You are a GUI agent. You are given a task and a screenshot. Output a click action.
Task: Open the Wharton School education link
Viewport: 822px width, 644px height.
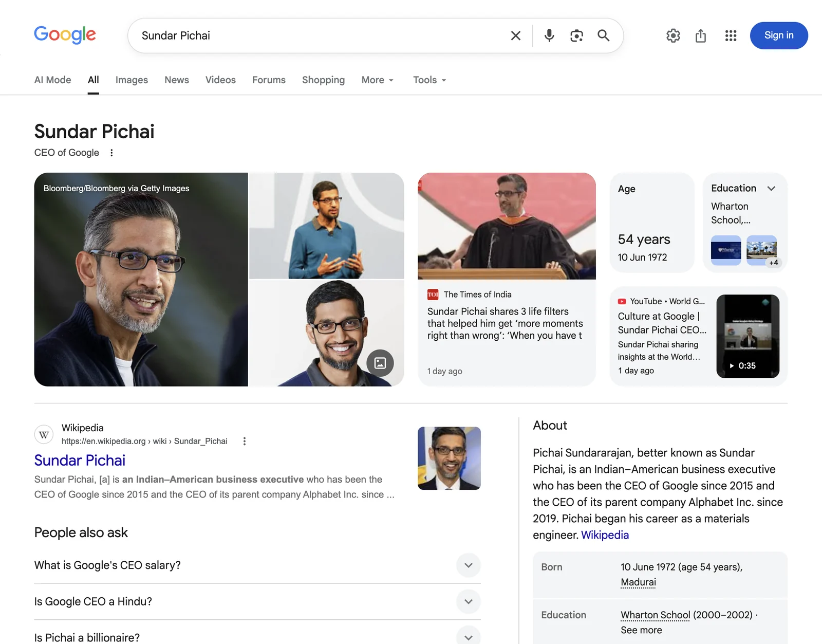pos(656,615)
